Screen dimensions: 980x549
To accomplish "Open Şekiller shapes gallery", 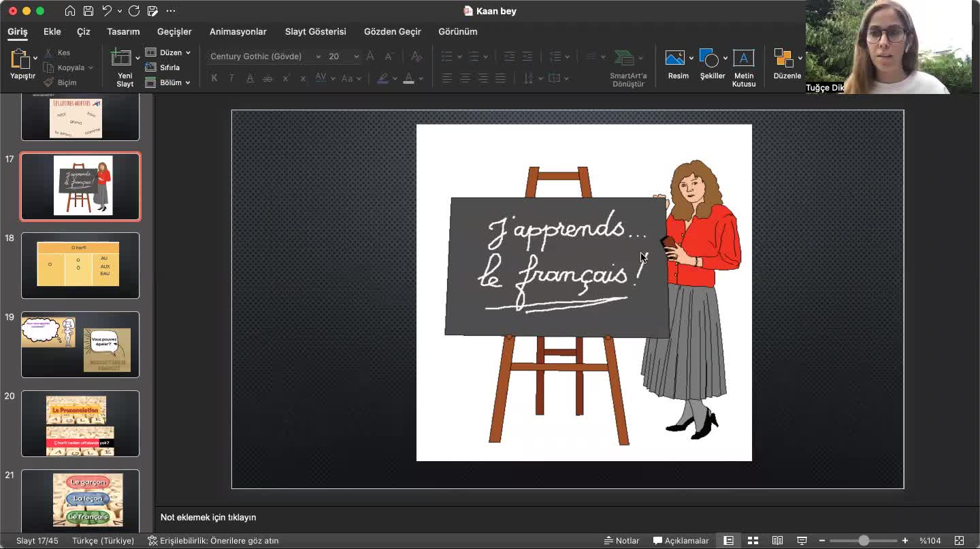I will coord(713,65).
